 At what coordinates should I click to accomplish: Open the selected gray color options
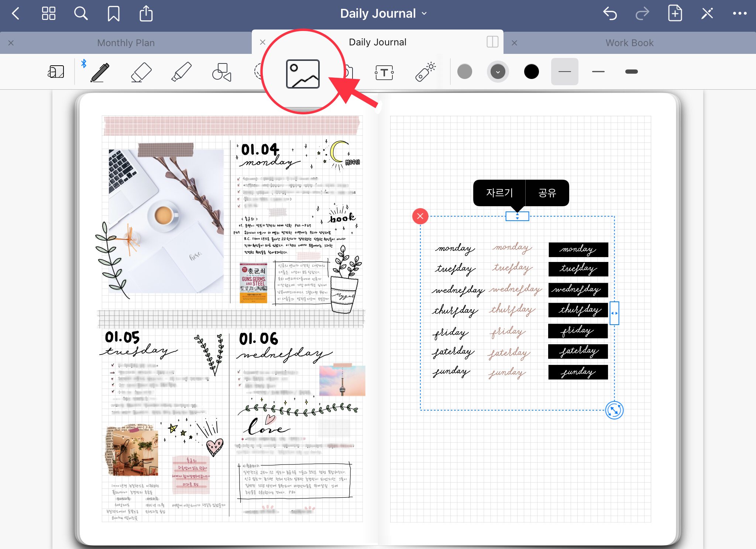point(498,72)
